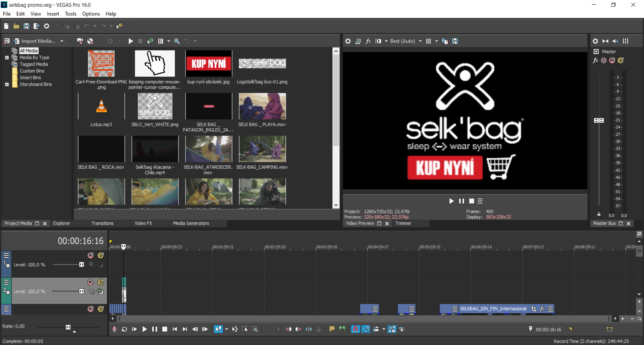Select Tagged Media in media tree
This screenshot has width=644, height=345.
point(34,64)
